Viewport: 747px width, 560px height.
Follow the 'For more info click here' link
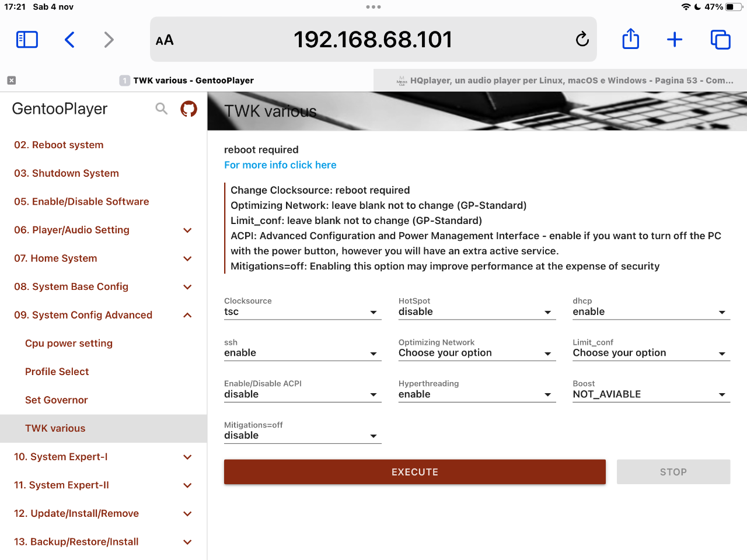coord(280,165)
